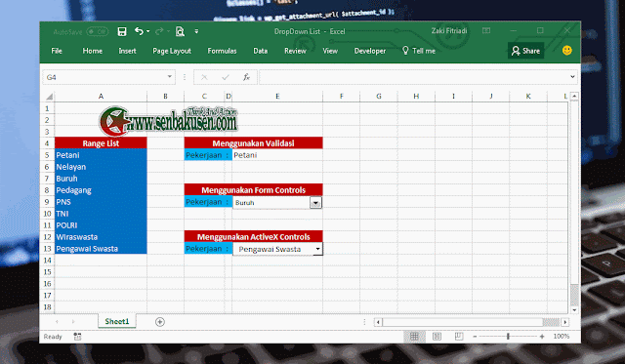
Task: Select the Wiraswasta cell
Action: (x=101, y=237)
